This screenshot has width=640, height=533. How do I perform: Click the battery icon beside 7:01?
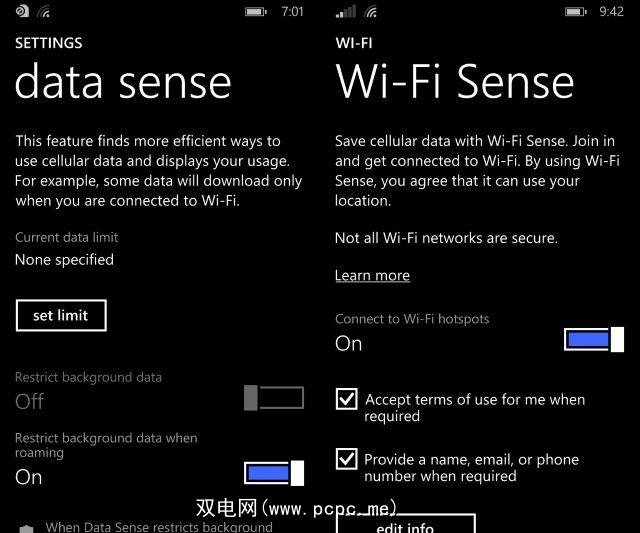[x=256, y=12]
